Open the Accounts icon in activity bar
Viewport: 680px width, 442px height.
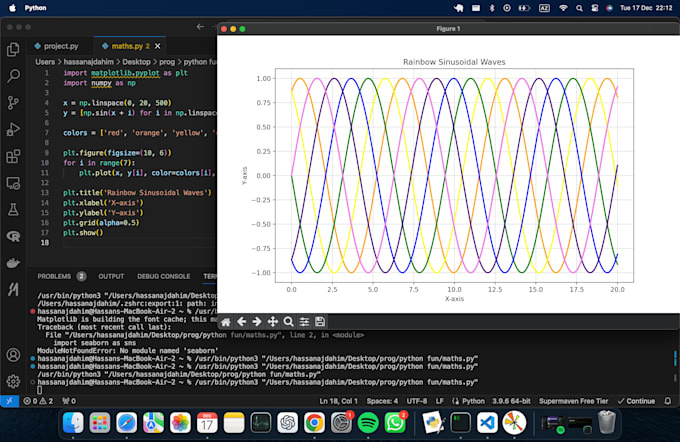(13, 355)
